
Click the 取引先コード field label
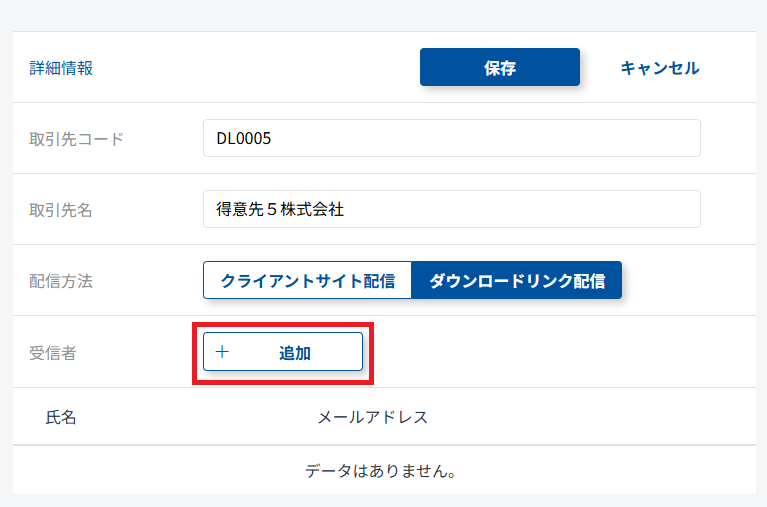(77, 139)
